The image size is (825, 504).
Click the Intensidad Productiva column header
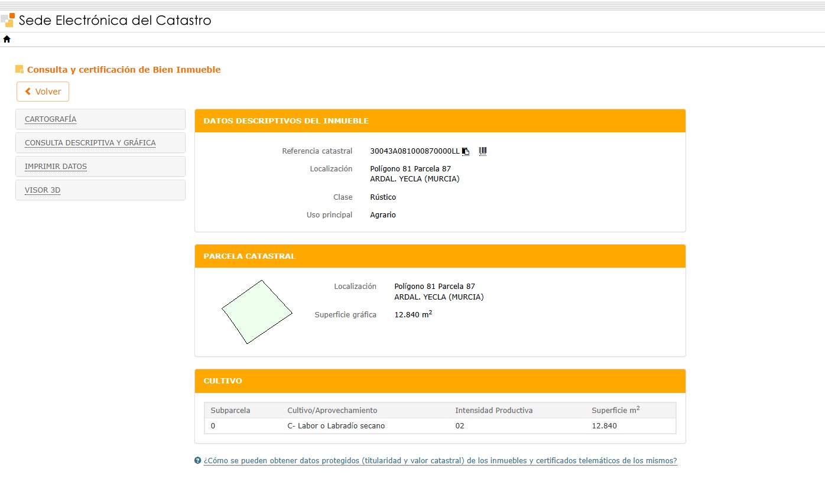pyautogui.click(x=493, y=410)
